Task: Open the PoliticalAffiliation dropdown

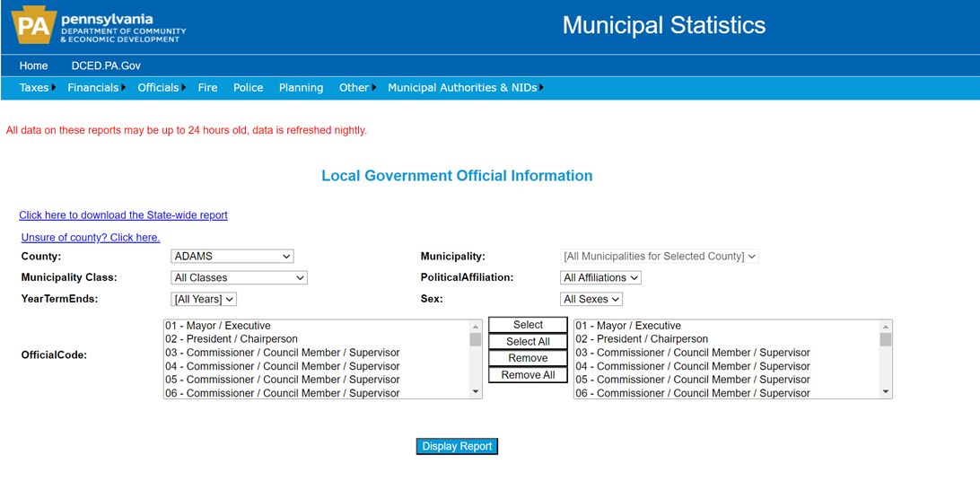Action: coord(600,277)
